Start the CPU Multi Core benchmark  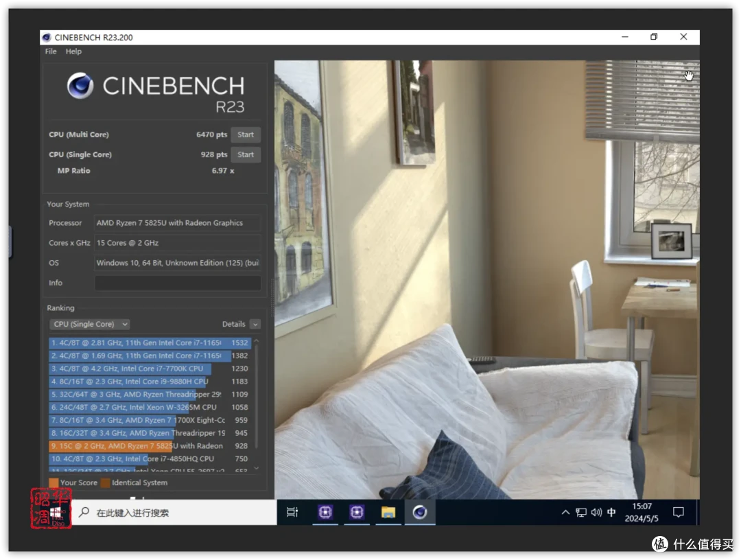pyautogui.click(x=245, y=135)
